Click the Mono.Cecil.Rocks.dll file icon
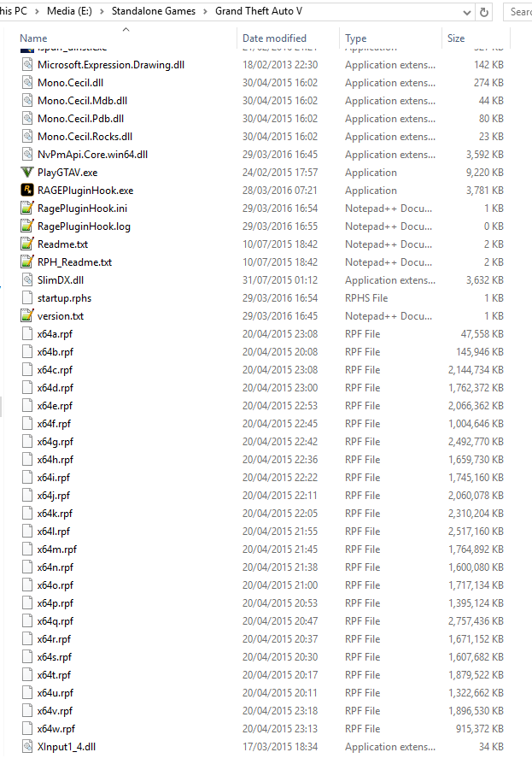This screenshot has height=764, width=532. pyautogui.click(x=27, y=137)
